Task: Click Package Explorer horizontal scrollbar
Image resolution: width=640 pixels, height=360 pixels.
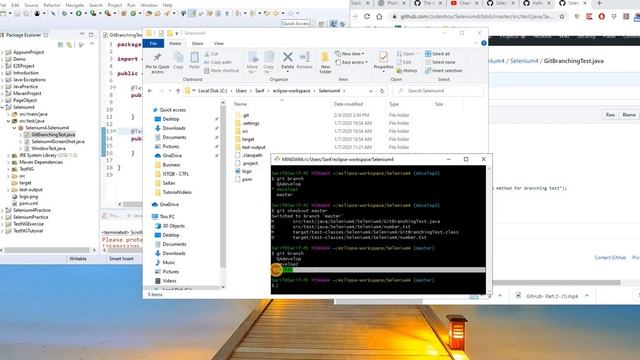Action: coord(46,250)
